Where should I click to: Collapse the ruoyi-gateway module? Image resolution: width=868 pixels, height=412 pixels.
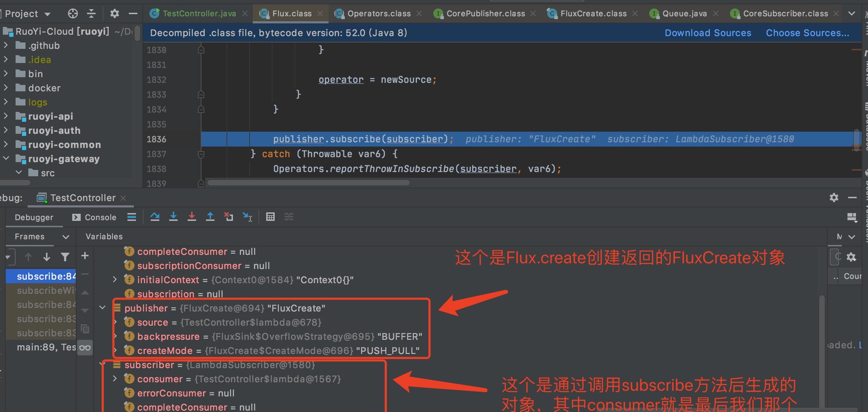coord(6,159)
